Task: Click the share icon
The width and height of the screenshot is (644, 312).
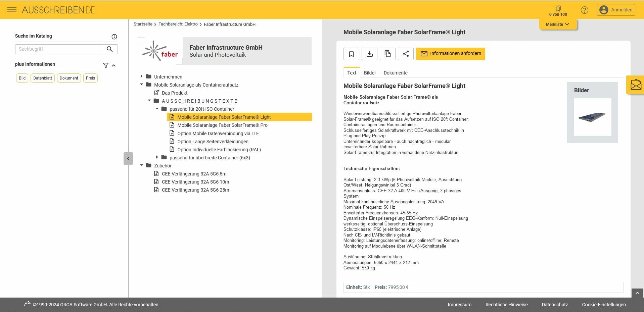Action: (x=406, y=54)
